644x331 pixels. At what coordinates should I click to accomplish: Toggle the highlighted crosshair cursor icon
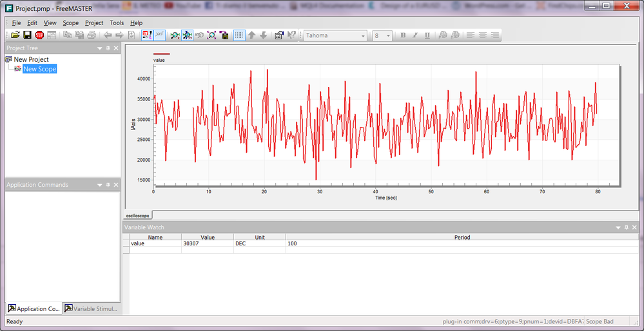[x=188, y=35]
